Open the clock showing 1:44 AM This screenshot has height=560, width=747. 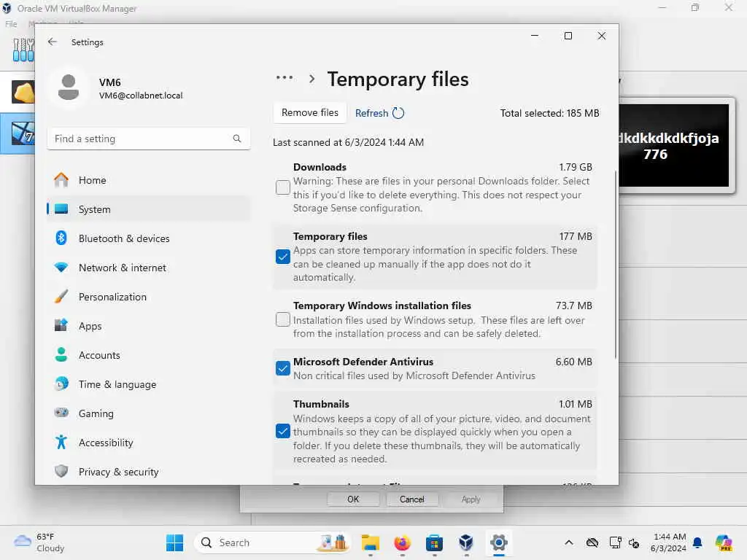(669, 542)
